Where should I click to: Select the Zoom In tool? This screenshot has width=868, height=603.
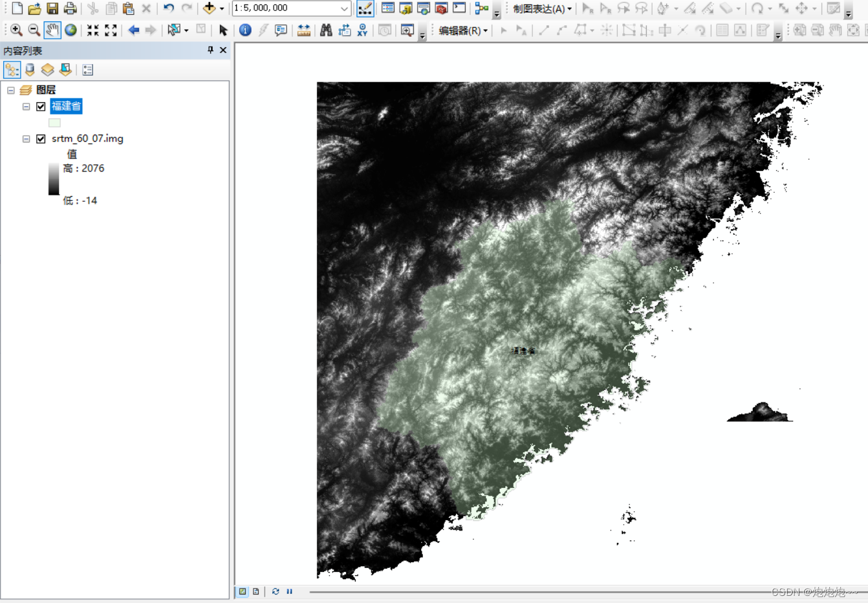[16, 30]
